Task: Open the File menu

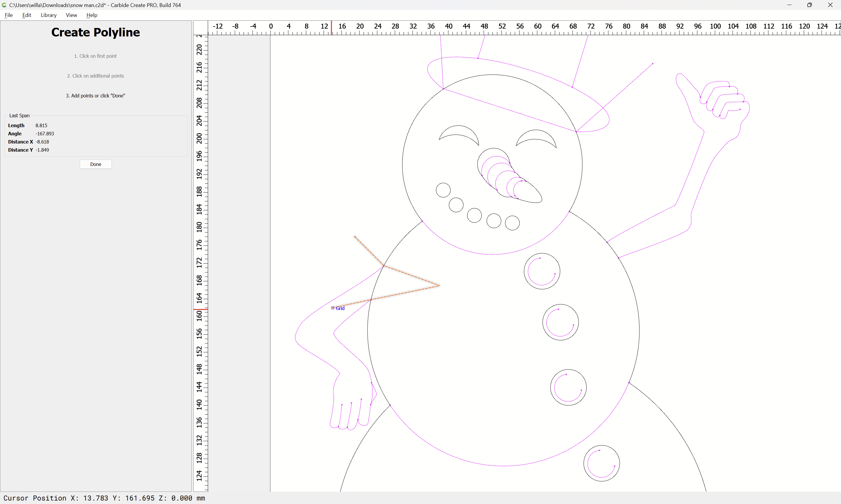Action: (9, 15)
